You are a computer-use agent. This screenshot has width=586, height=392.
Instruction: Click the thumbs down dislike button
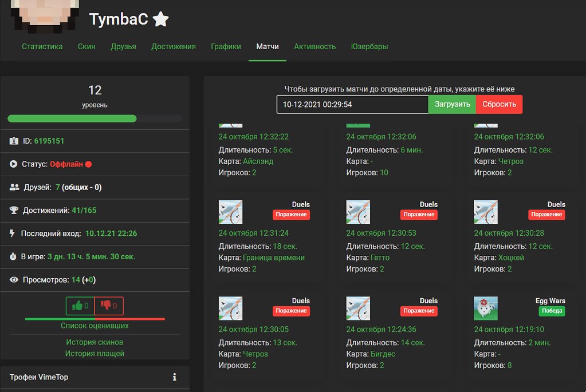(x=109, y=306)
